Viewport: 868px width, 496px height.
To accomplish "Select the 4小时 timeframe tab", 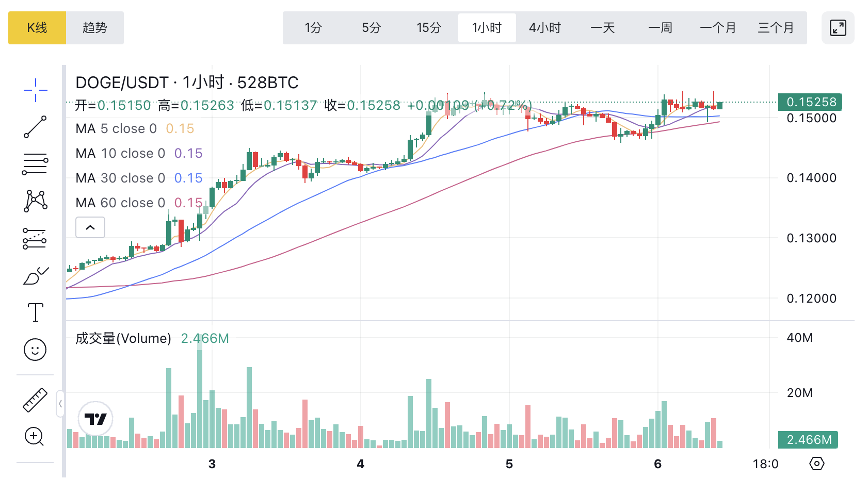I will [544, 28].
